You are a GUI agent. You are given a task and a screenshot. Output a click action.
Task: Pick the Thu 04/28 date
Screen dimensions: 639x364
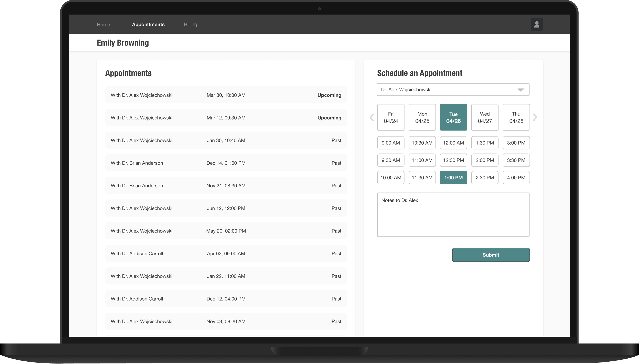516,117
